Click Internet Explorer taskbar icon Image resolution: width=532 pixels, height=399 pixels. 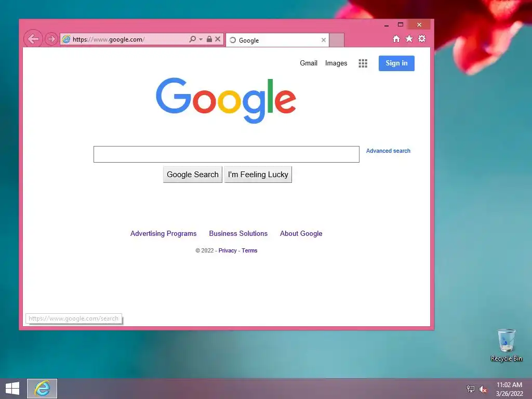point(42,389)
